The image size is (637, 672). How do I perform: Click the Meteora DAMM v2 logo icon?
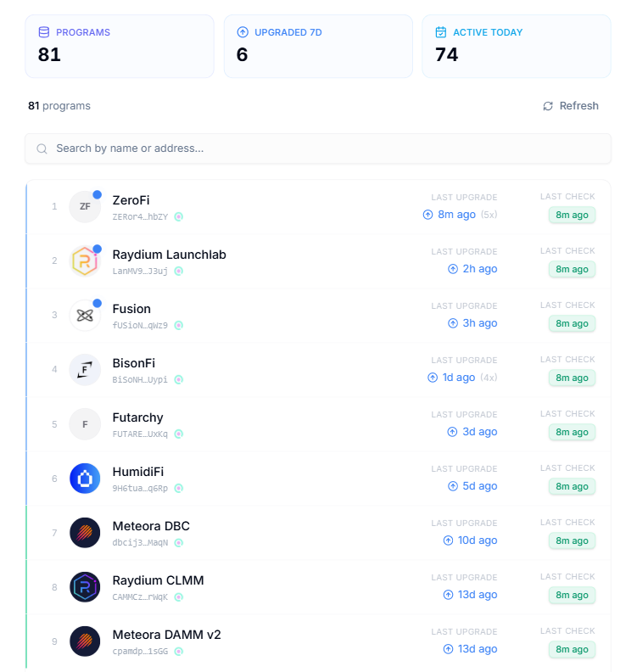point(85,641)
